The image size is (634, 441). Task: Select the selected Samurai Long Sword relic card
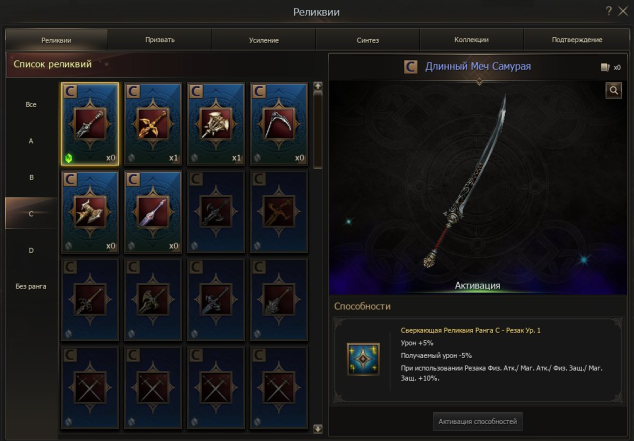click(90, 124)
